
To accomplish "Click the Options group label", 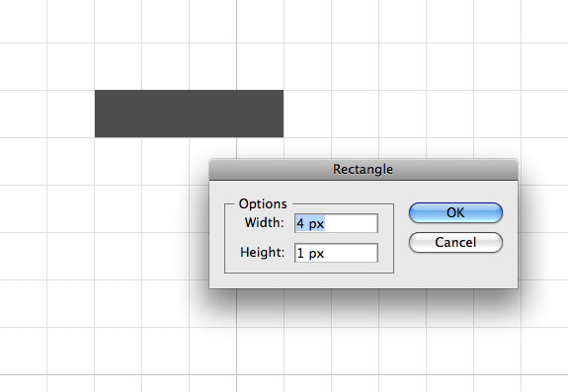I will 263,203.
